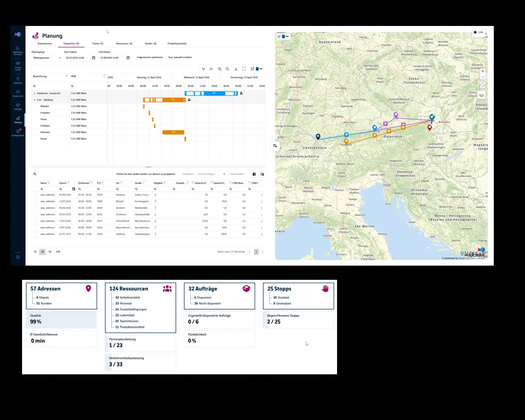Screen dimensions: 525x420
Task: Go to next page of stops
Action: coord(262,252)
